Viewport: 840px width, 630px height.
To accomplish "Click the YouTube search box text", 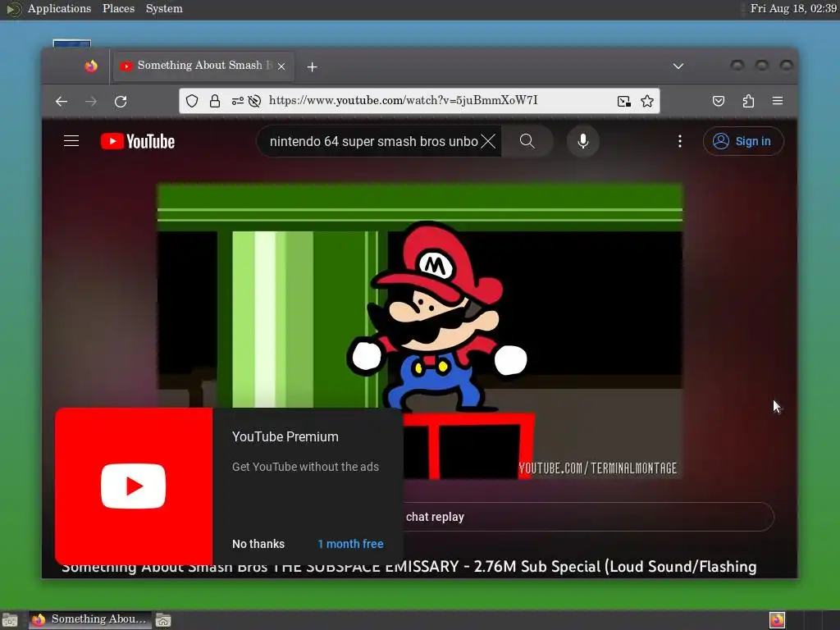I will (x=373, y=141).
